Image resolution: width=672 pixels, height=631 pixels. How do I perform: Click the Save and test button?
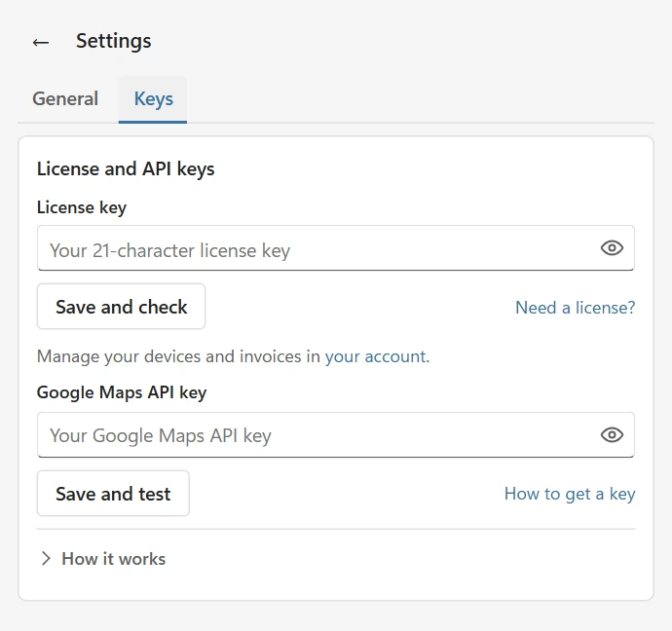[113, 494]
